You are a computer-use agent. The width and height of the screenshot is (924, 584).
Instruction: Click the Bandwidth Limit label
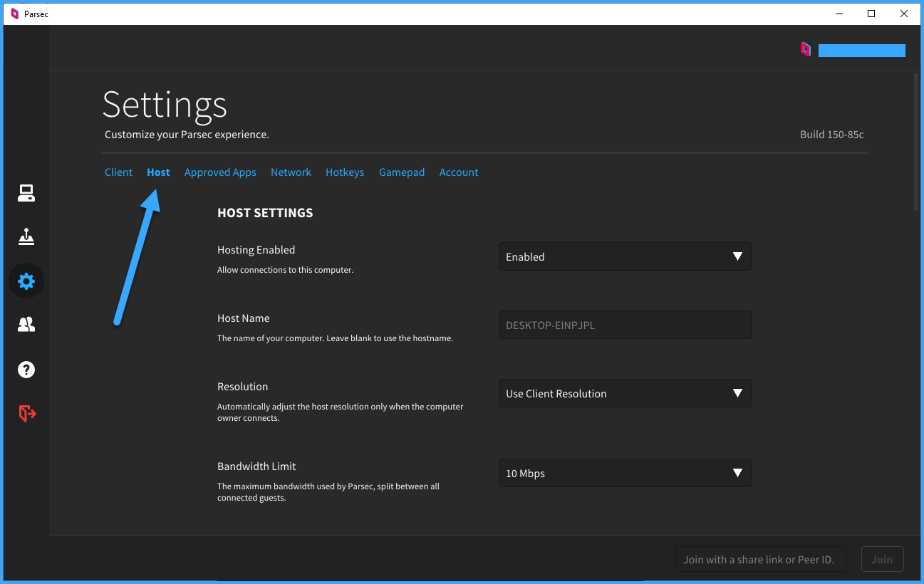coord(256,466)
